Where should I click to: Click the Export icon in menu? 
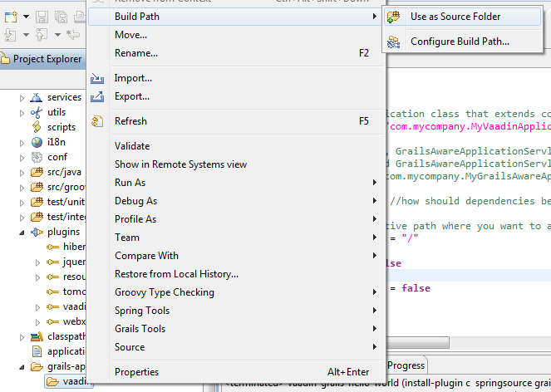click(97, 96)
